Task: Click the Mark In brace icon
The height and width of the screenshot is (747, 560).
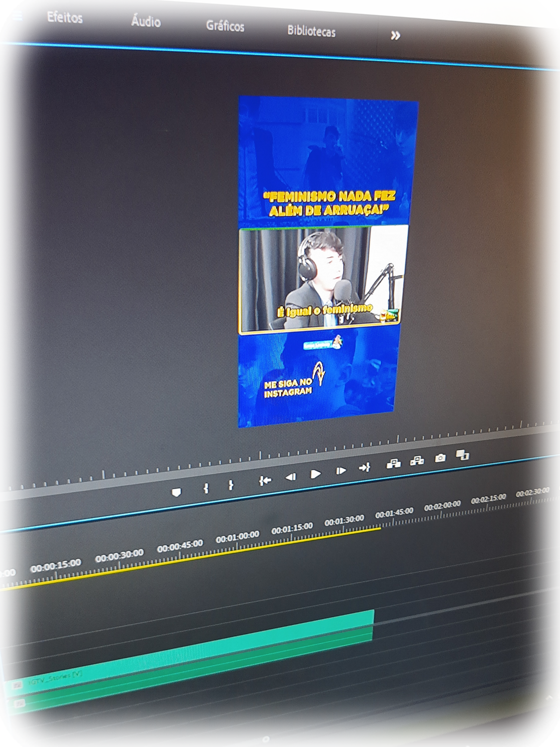Action: [206, 488]
